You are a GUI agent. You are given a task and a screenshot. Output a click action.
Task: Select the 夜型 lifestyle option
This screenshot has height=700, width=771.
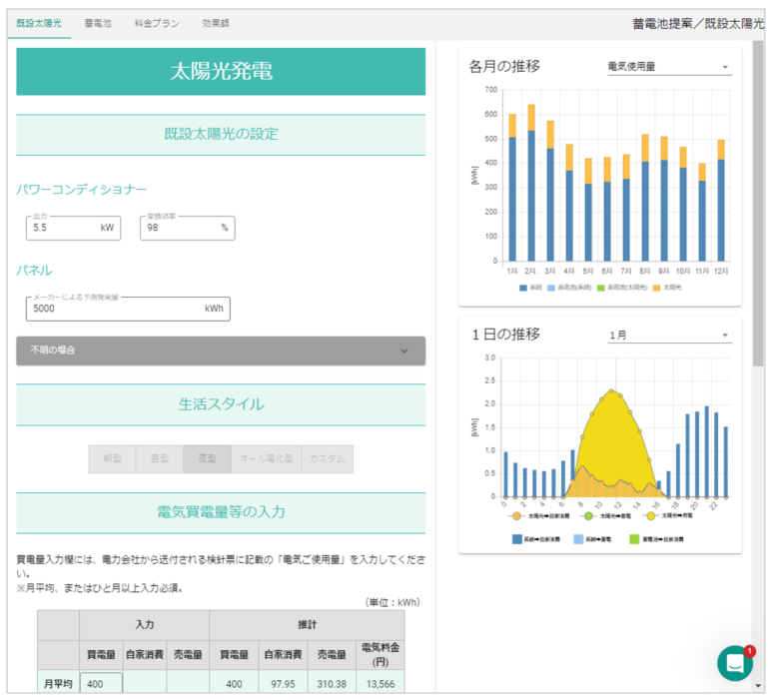pos(207,458)
